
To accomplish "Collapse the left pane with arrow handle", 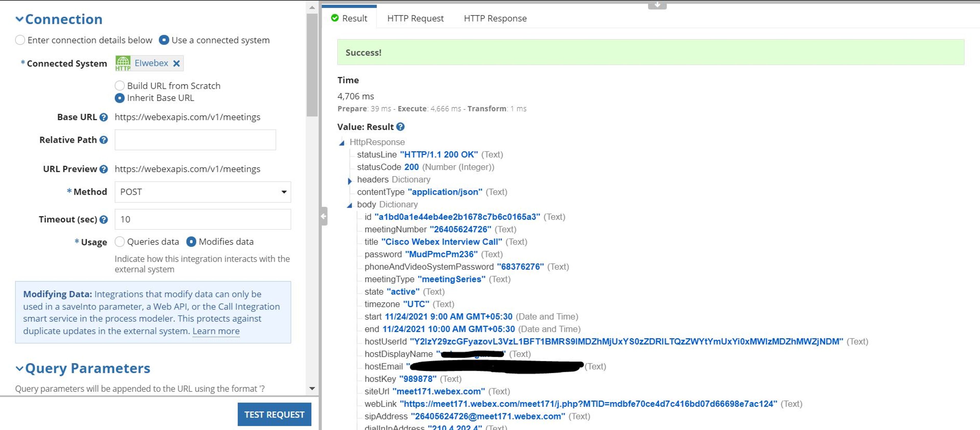I will [323, 216].
